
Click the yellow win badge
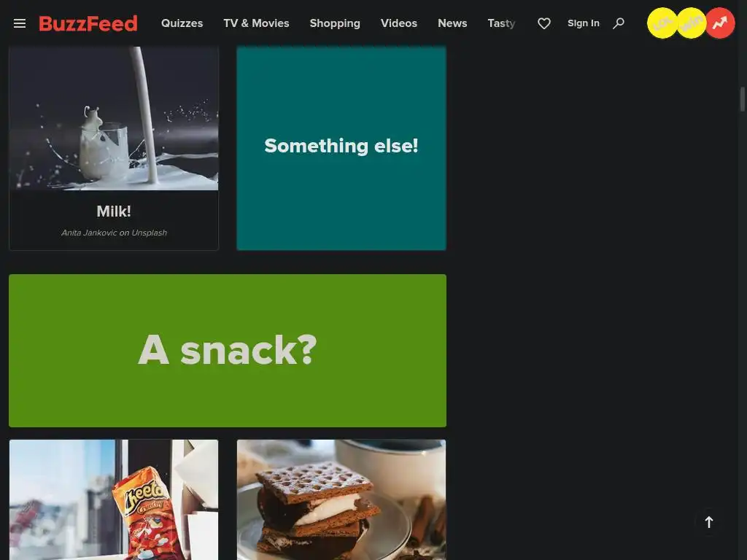(692, 23)
